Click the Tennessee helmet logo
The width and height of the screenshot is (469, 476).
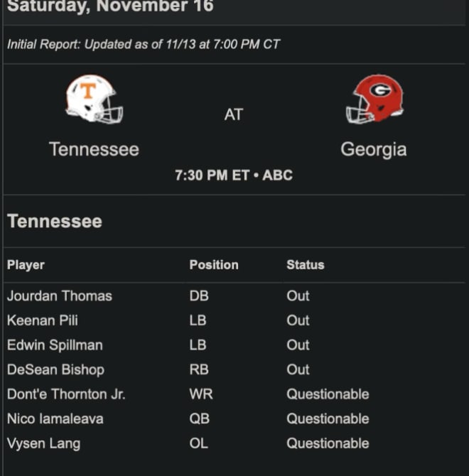pos(94,99)
